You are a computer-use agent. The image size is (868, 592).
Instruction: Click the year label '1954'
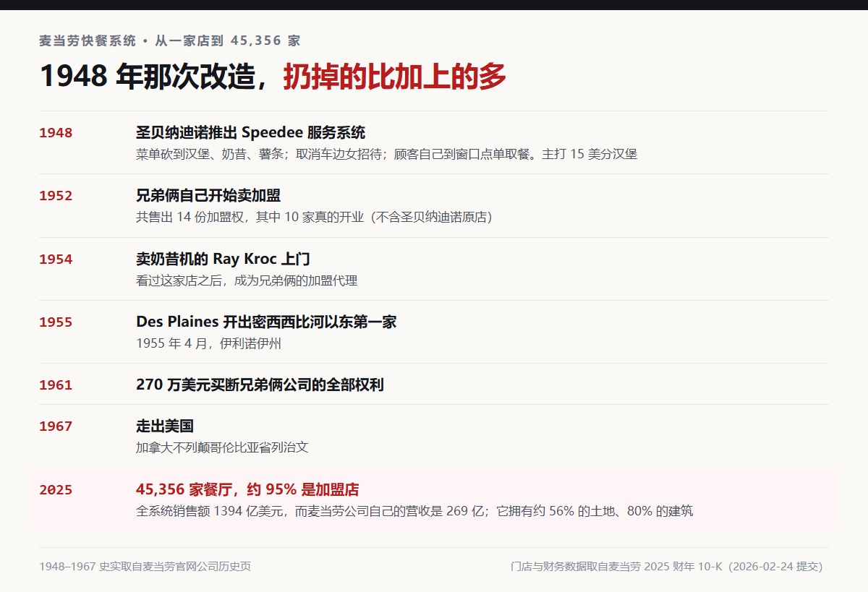(56, 259)
